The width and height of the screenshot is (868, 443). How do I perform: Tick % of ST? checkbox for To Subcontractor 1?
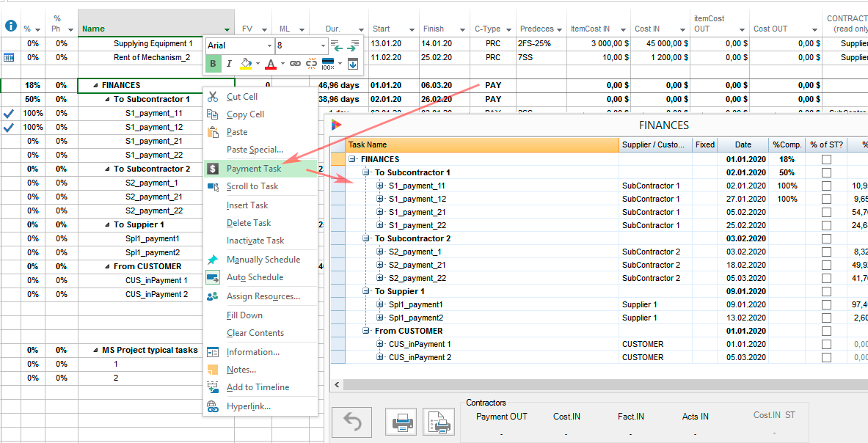coord(826,172)
